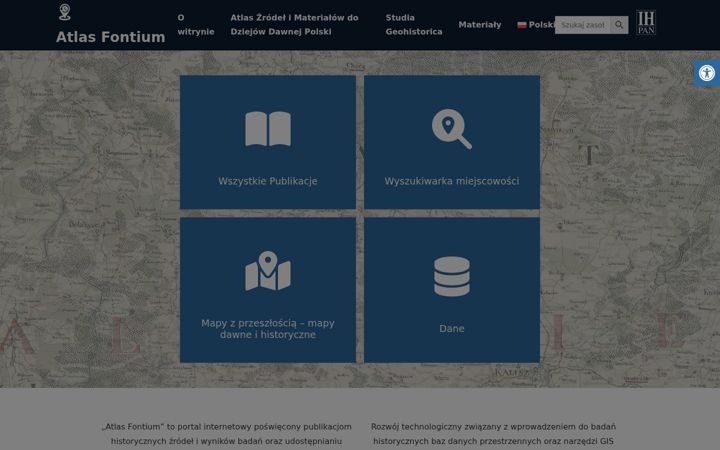Open the Materiały menu item

pos(480,25)
